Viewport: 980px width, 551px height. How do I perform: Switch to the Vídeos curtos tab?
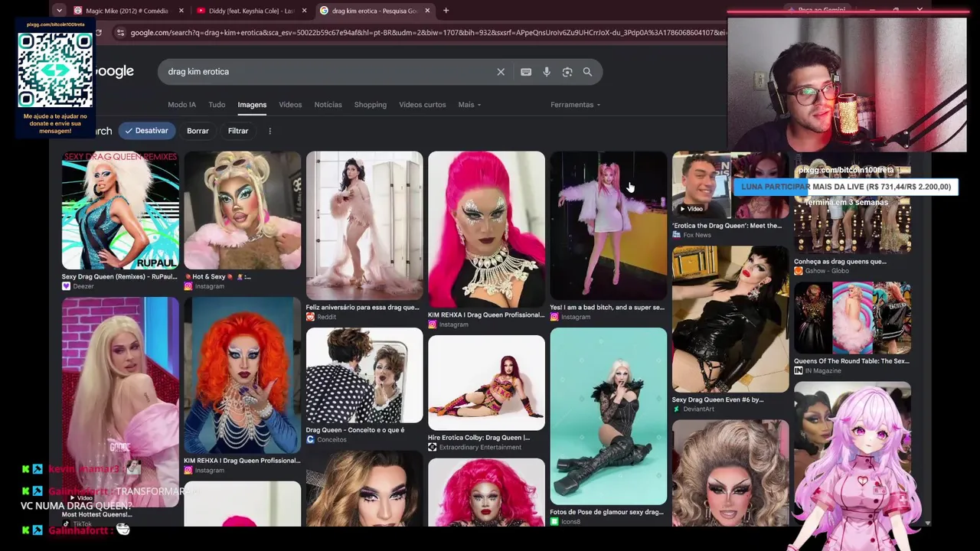point(422,105)
